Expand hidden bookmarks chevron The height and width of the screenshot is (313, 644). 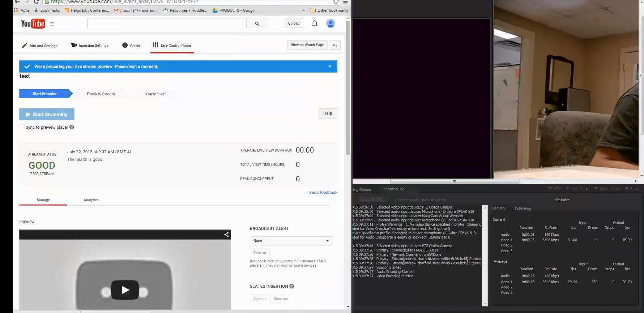pyautogui.click(x=304, y=10)
